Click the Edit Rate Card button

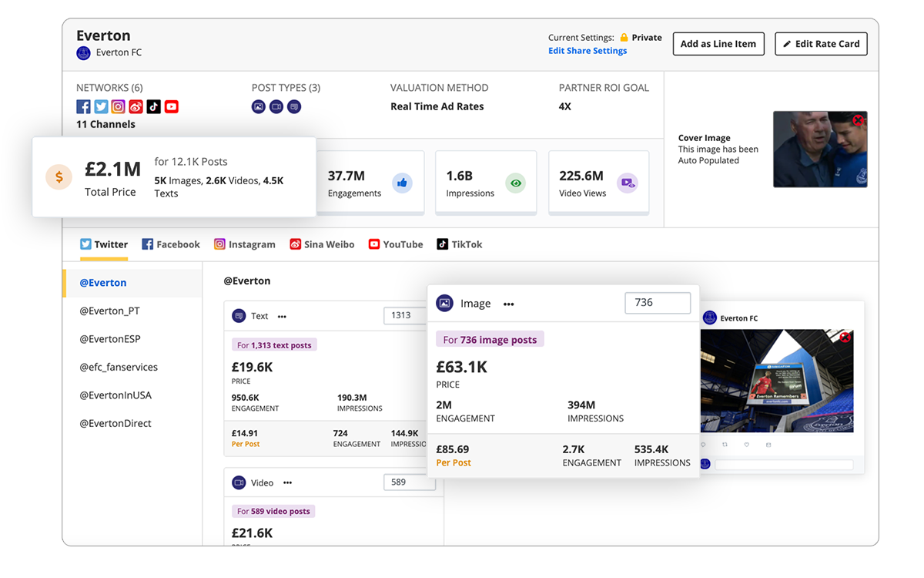821,44
